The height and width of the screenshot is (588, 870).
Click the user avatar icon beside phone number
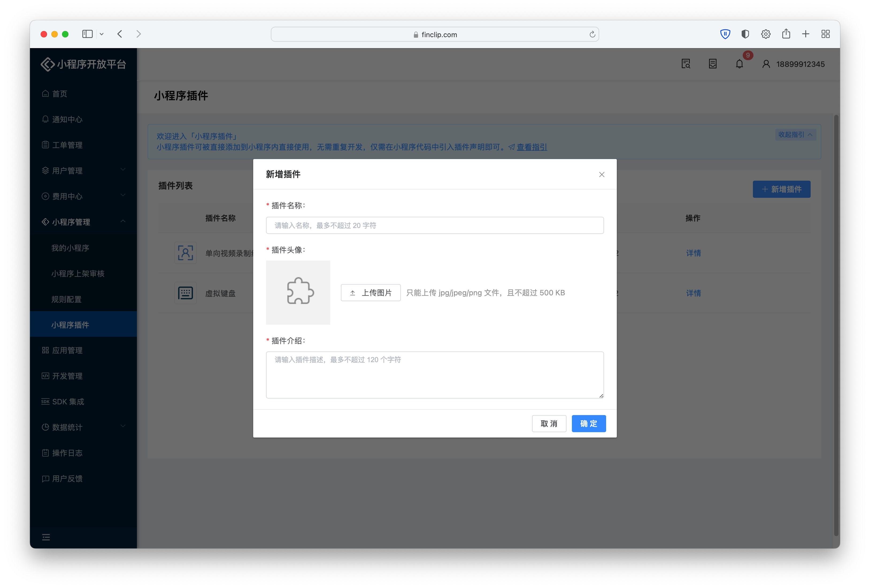point(766,64)
